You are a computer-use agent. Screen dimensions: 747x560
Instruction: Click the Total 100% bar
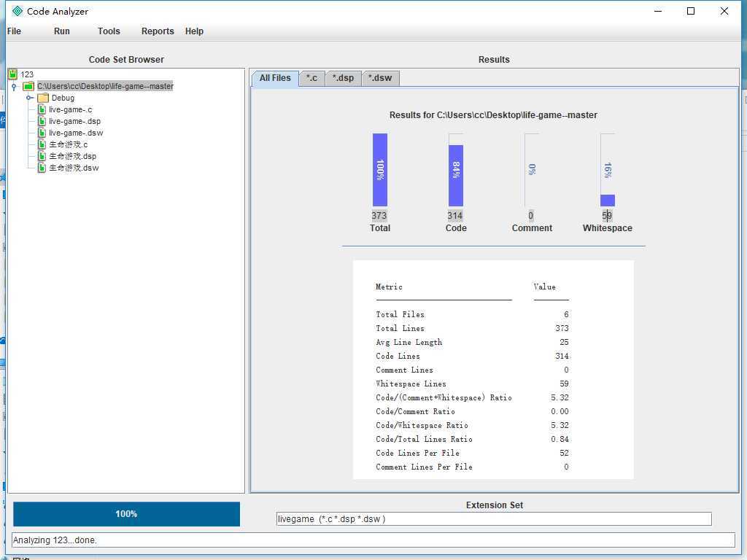(x=379, y=169)
